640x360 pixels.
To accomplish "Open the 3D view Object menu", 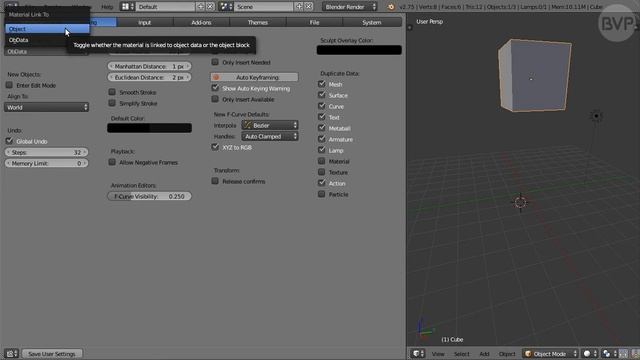I will (507, 354).
